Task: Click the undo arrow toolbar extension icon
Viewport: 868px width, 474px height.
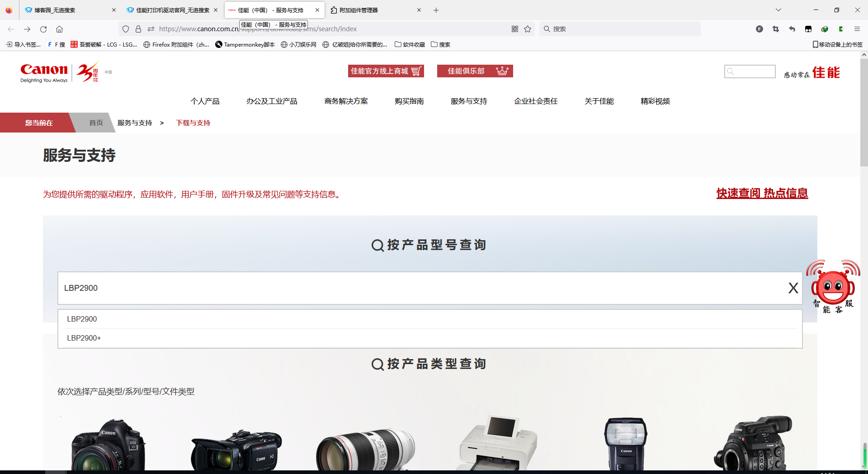Action: [792, 29]
